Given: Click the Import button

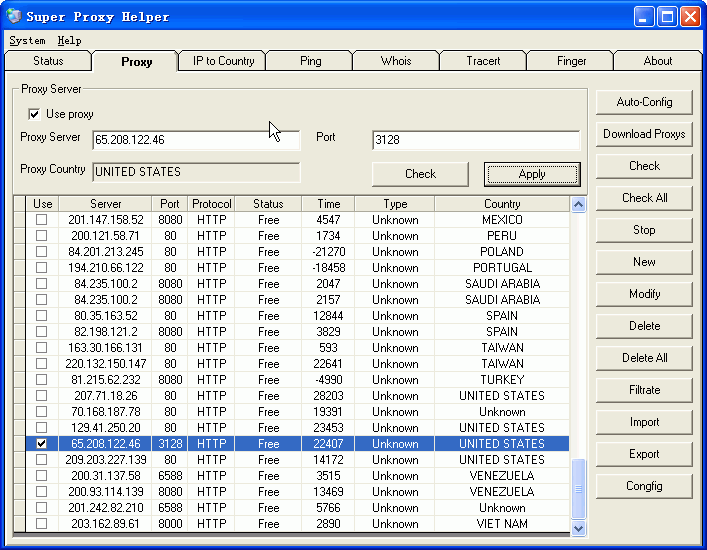Looking at the screenshot, I should [644, 422].
